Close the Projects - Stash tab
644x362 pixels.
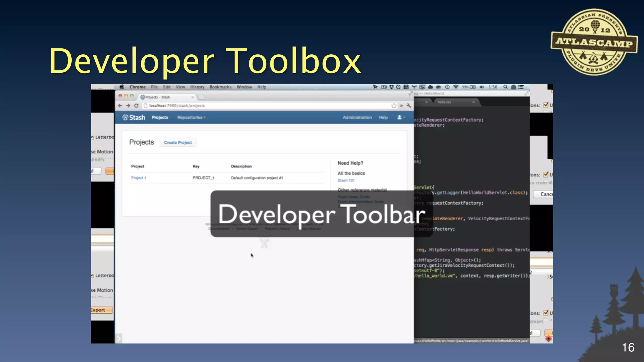coord(193,97)
